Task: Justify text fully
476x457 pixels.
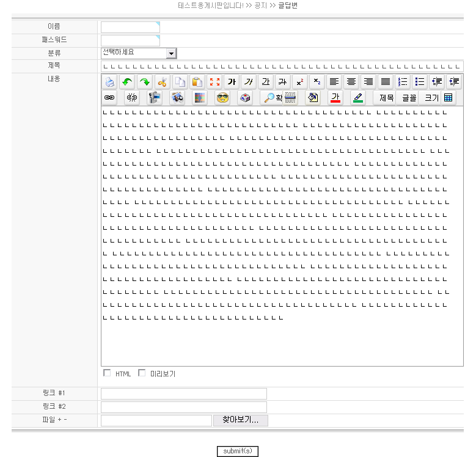Action: point(386,82)
